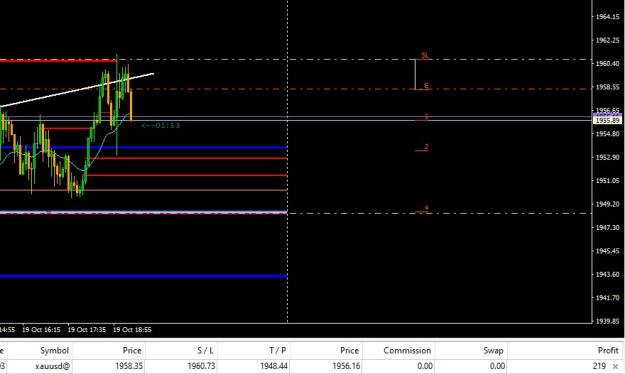The width and height of the screenshot is (625, 374).
Task: Click the 1943.60 price axis label
Action: (607, 274)
